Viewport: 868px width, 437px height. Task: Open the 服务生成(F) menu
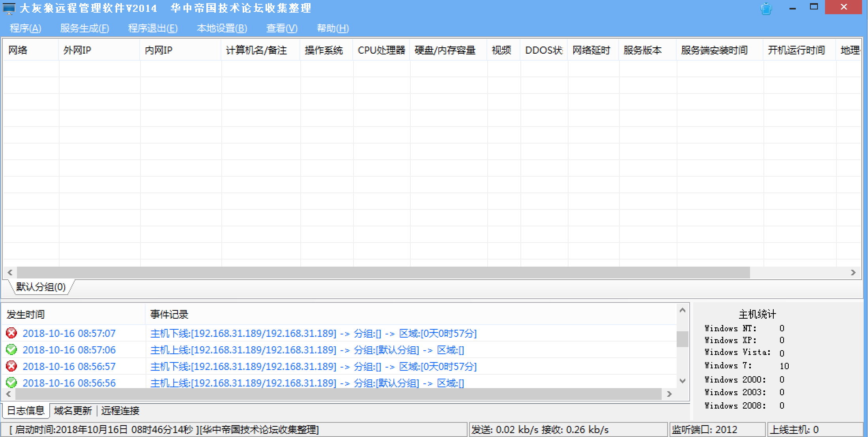click(x=84, y=28)
